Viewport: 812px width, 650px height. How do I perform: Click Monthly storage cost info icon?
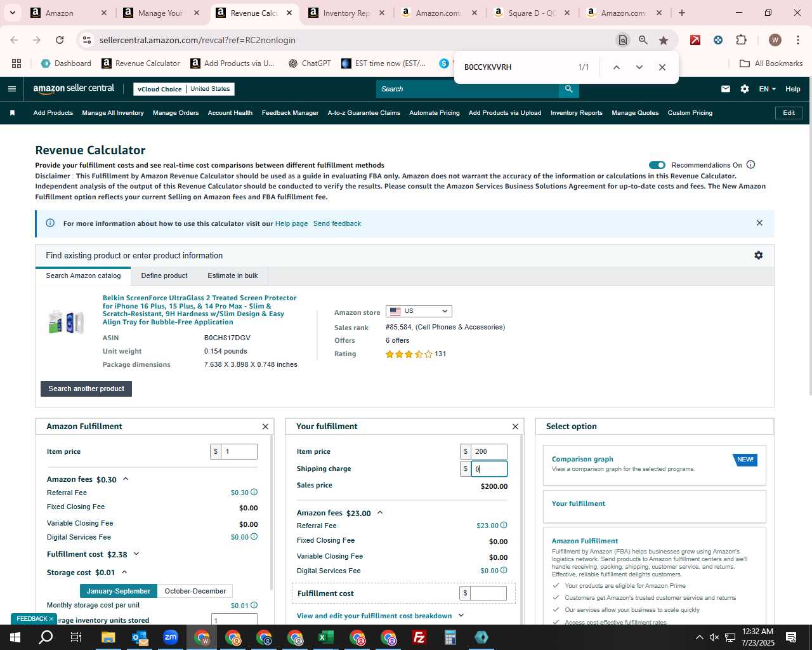(x=254, y=606)
